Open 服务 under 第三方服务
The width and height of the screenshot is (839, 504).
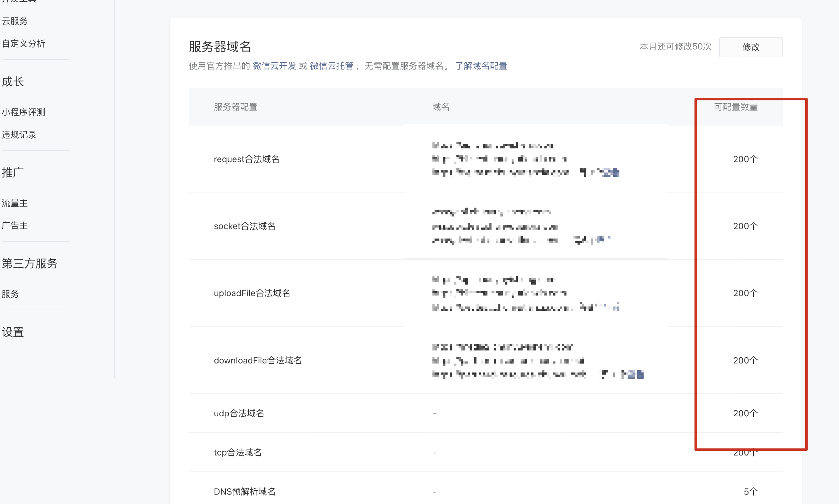click(x=10, y=294)
